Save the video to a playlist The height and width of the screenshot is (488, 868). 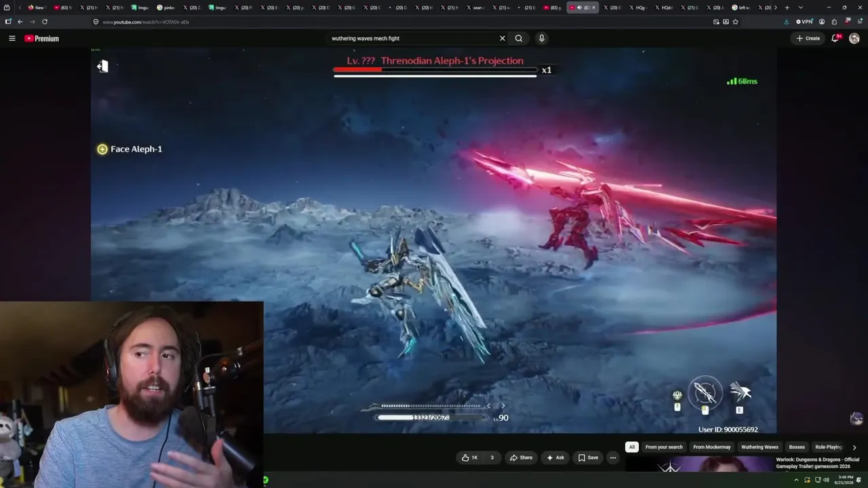(588, 457)
